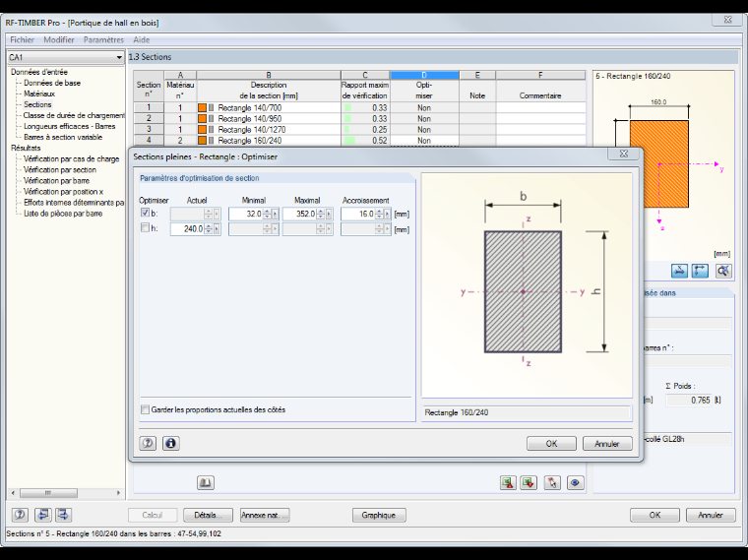Select Matériaux in navigation tree
The width and height of the screenshot is (748, 560).
[x=39, y=93]
